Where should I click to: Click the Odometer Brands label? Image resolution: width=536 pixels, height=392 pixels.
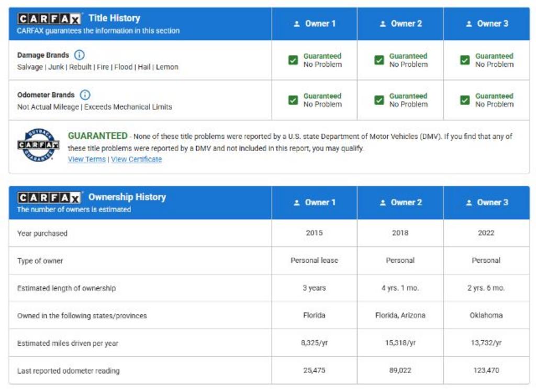[46, 95]
